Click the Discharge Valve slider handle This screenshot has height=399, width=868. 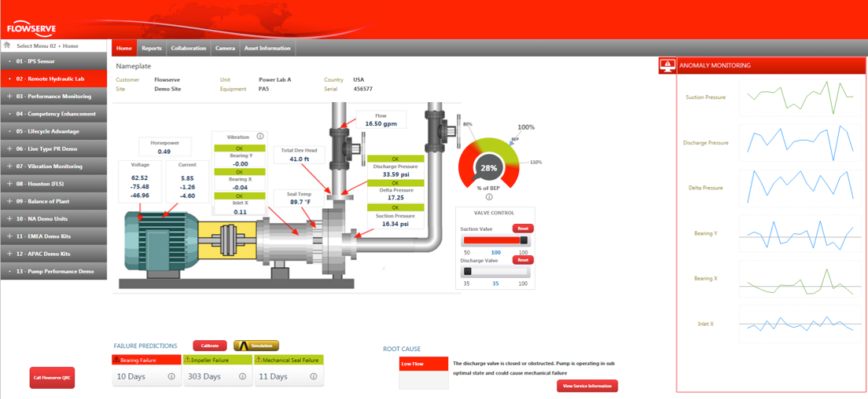pyautogui.click(x=467, y=272)
